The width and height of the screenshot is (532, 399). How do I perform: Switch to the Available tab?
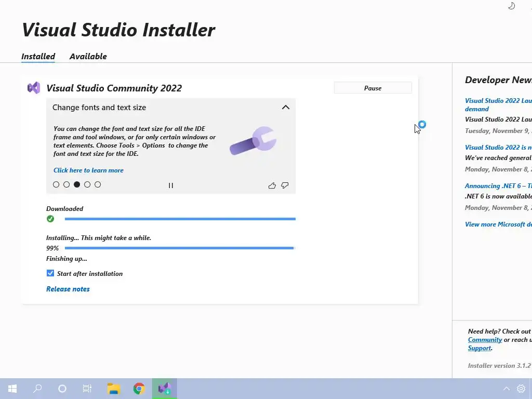tap(88, 56)
